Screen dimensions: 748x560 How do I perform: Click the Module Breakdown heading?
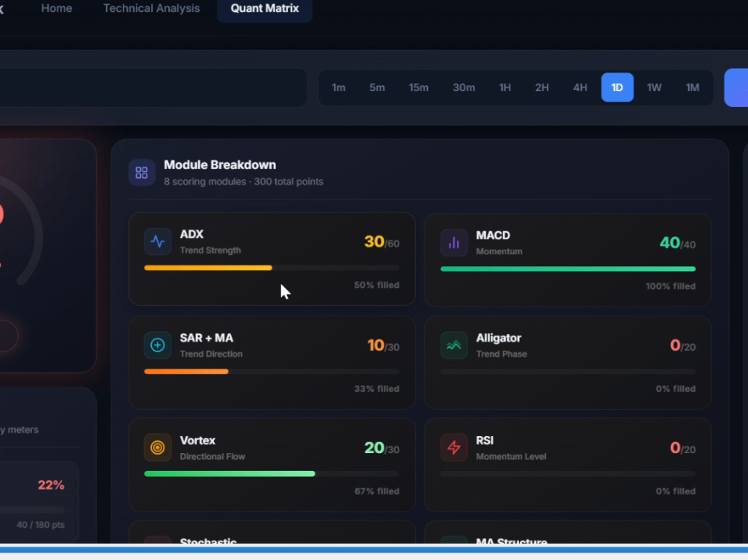(x=220, y=164)
